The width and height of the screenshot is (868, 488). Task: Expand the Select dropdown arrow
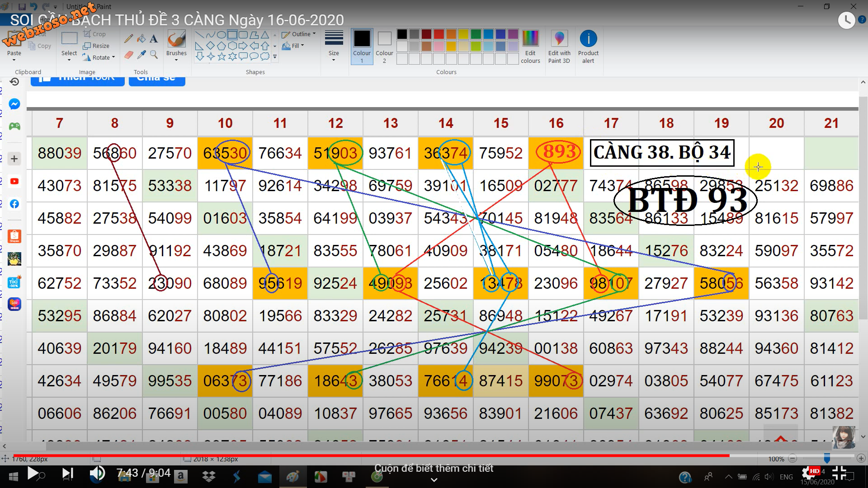pyautogui.click(x=69, y=60)
